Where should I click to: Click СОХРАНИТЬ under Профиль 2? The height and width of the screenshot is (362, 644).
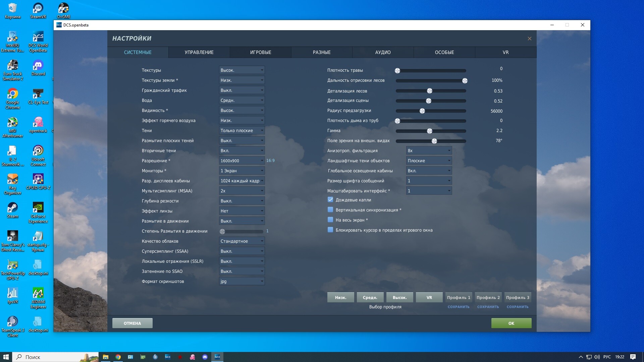[488, 307]
